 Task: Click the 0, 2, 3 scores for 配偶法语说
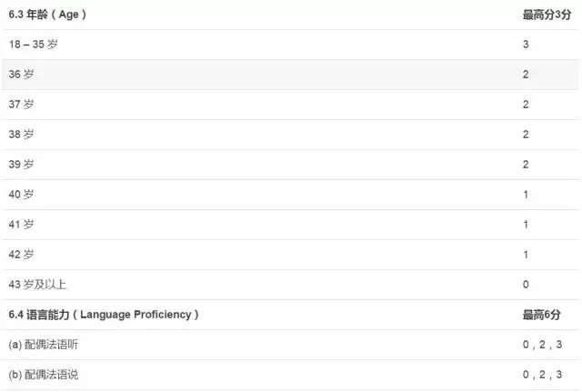[x=542, y=375]
